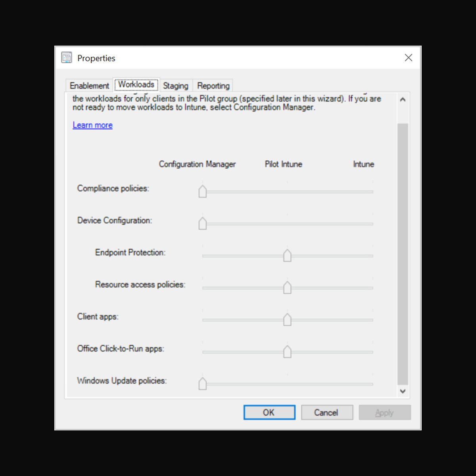Click the Office Click-to-Run apps slider thumb
The height and width of the screenshot is (476, 476).
click(288, 352)
